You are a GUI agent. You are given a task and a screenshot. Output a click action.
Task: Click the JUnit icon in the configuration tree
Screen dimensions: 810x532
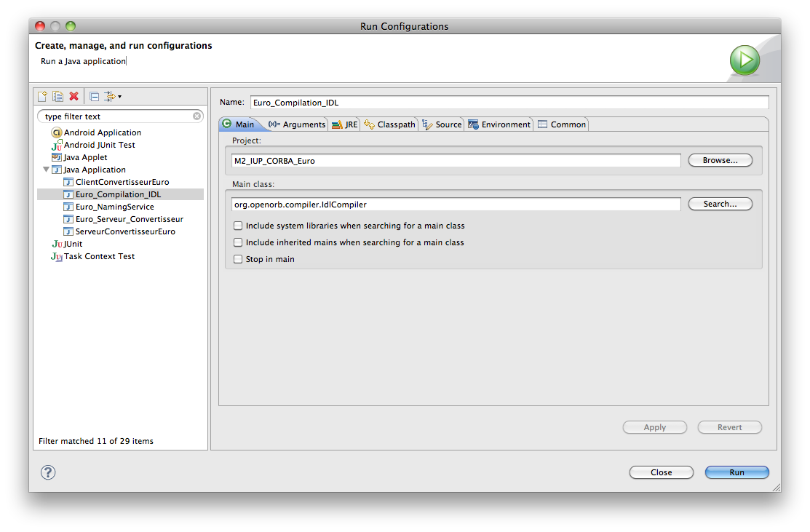pyautogui.click(x=57, y=244)
